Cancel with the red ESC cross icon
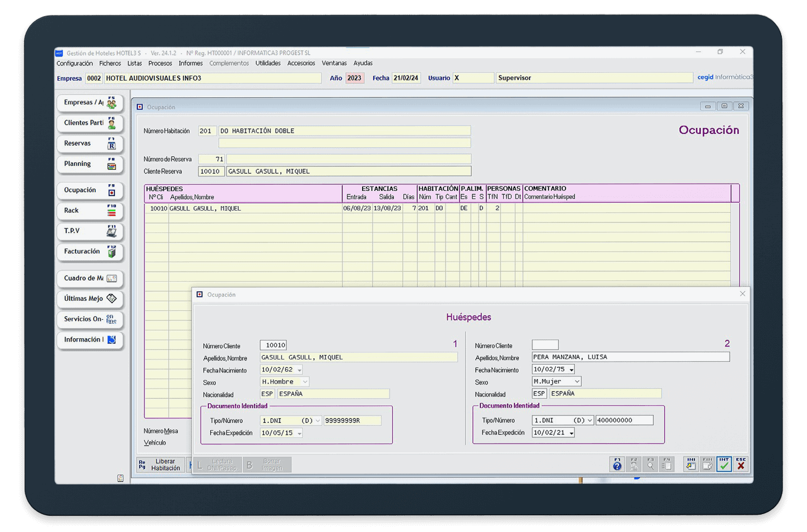Screen dimensions: 807x532 (741, 464)
